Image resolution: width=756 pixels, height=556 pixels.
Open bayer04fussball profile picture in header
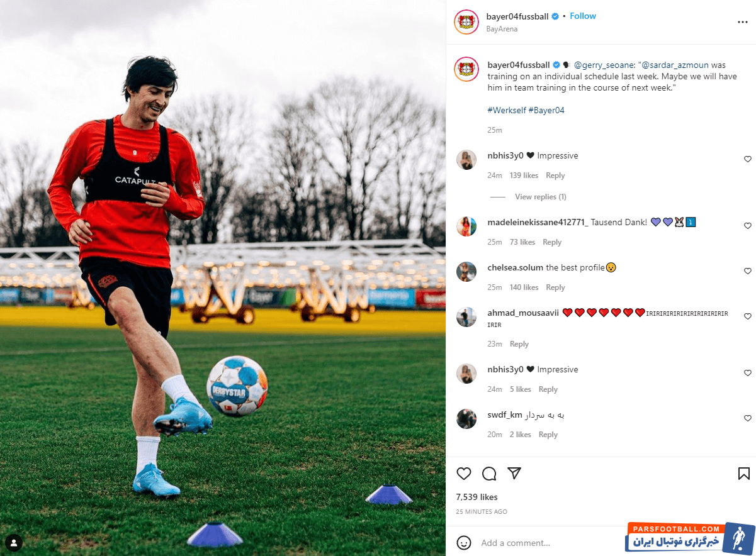(x=466, y=22)
